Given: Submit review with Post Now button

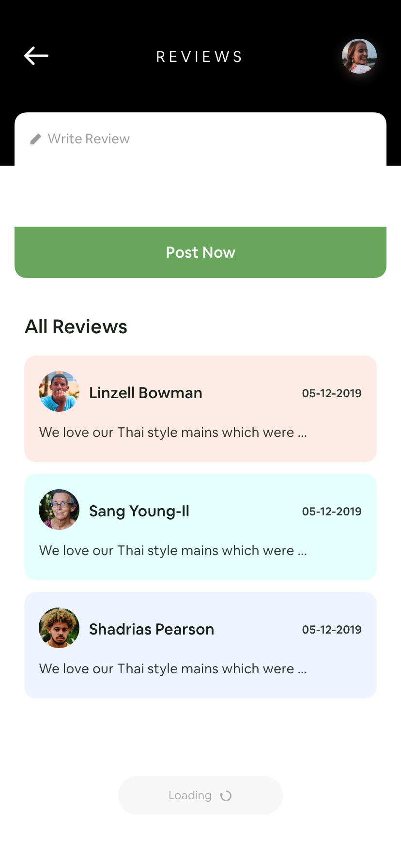Looking at the screenshot, I should coord(200,252).
